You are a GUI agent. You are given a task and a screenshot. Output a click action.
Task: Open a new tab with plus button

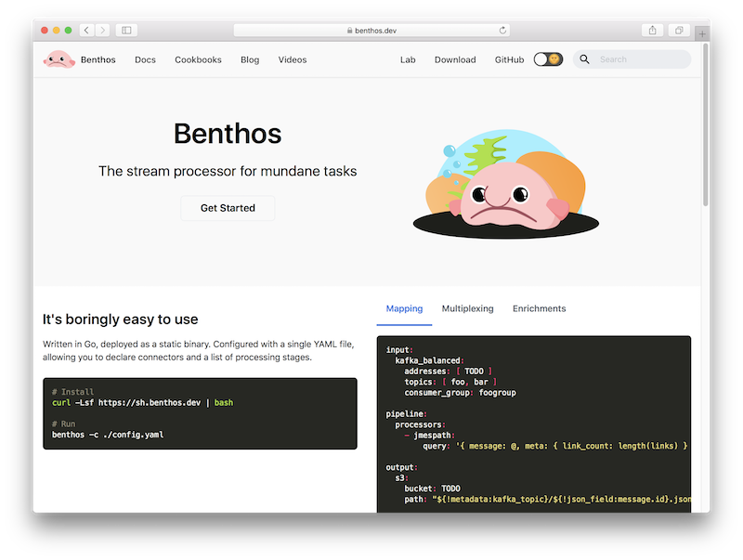[702, 33]
